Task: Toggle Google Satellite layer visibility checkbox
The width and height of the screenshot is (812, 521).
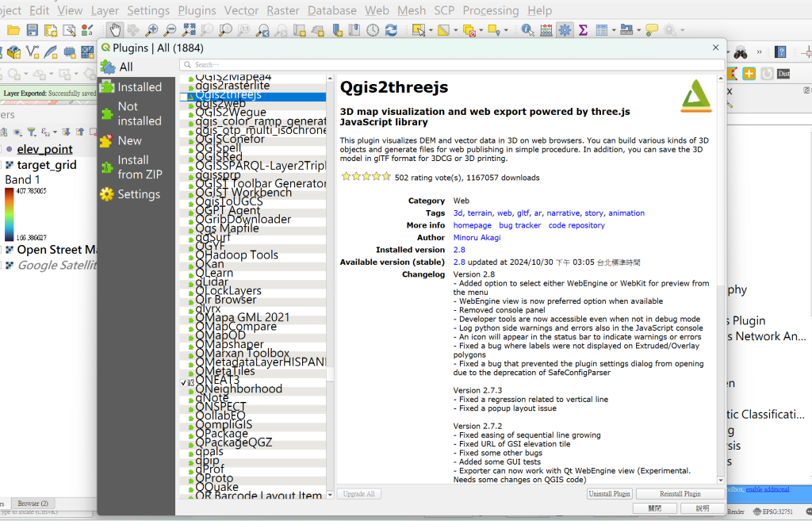Action: [1, 265]
